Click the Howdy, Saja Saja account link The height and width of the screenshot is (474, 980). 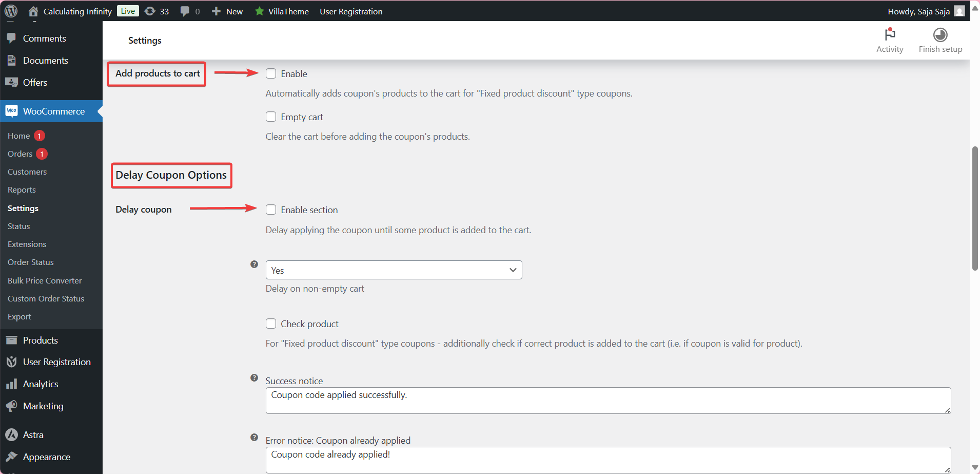918,11
